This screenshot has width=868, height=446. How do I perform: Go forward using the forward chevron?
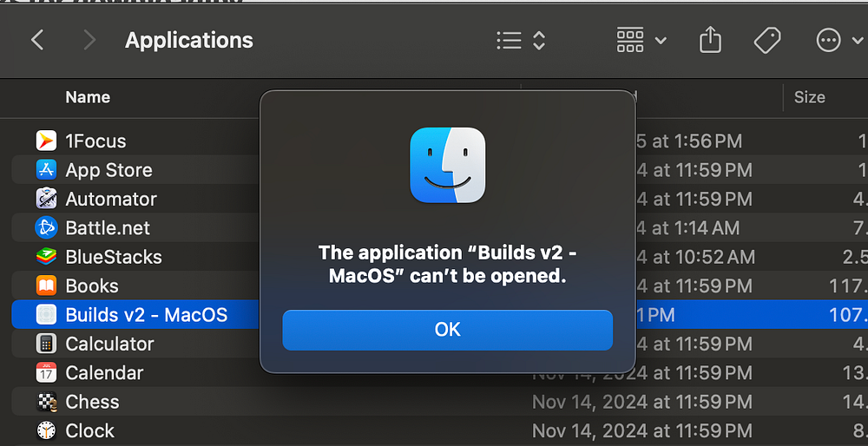click(89, 40)
